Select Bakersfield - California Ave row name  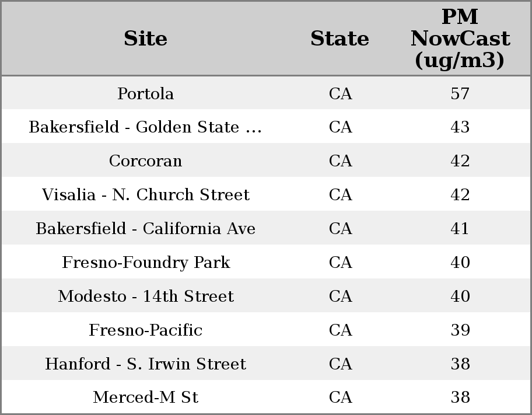point(146,229)
